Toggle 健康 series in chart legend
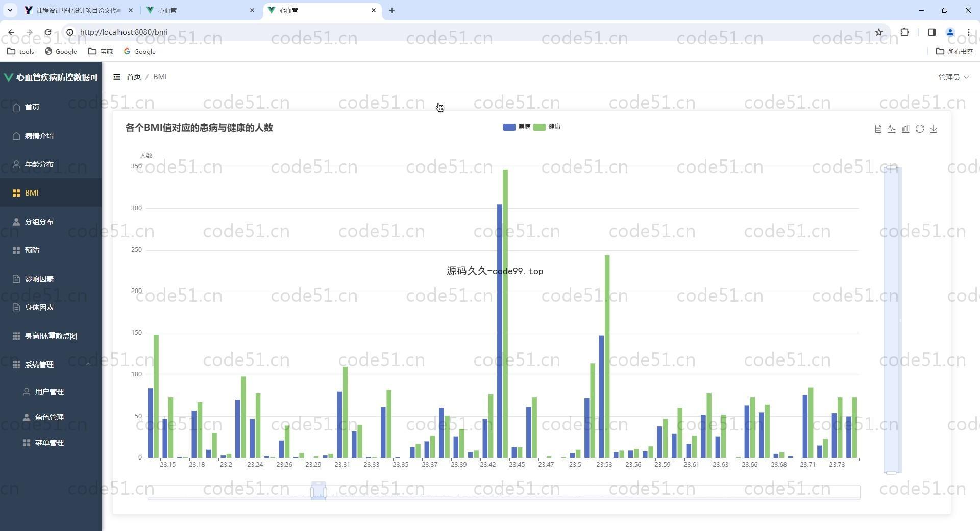Screen dimensions: 980x531 tap(547, 127)
